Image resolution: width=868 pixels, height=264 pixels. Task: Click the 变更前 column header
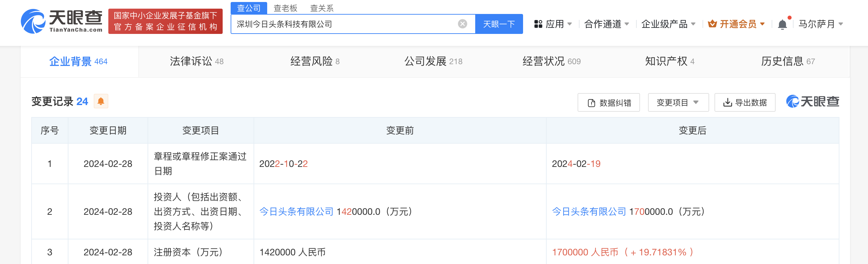pyautogui.click(x=400, y=130)
